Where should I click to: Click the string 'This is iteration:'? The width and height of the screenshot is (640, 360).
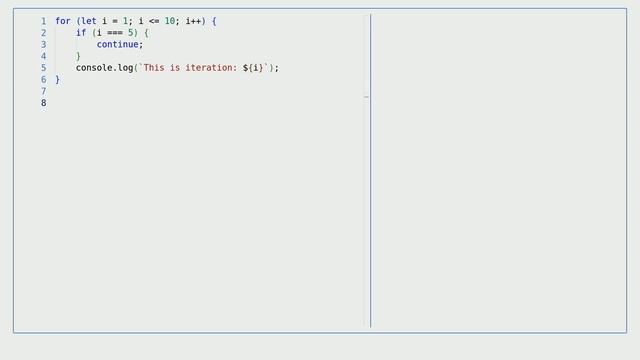coord(190,68)
